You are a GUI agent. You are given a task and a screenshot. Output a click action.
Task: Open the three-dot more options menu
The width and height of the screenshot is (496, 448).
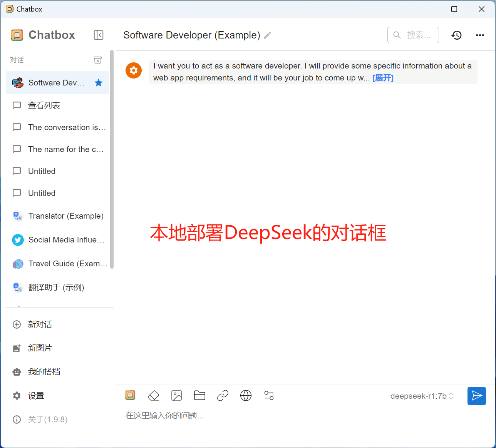[x=480, y=35]
